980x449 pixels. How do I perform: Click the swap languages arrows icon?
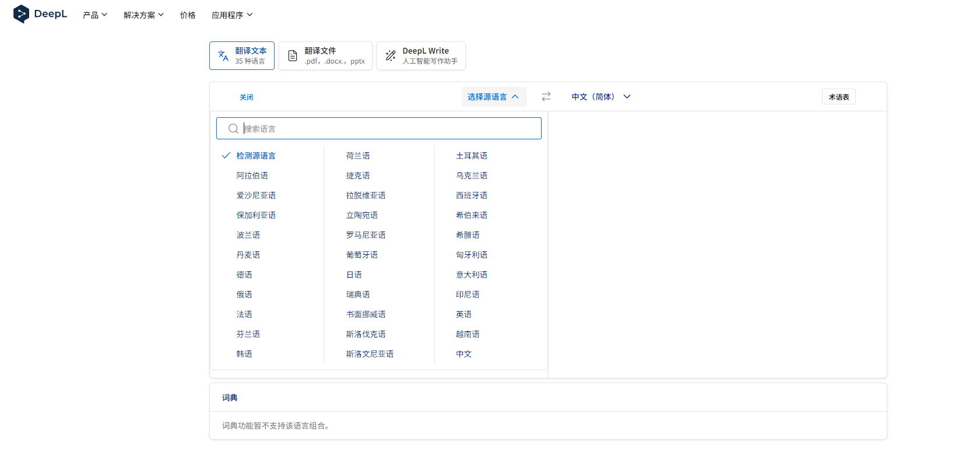tap(546, 97)
